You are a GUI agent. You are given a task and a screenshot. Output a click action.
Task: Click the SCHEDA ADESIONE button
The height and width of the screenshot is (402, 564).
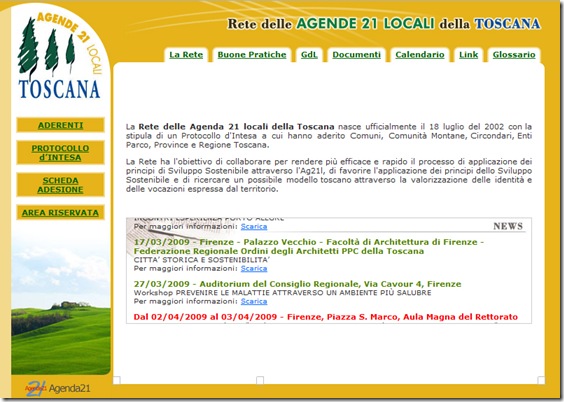(60, 185)
